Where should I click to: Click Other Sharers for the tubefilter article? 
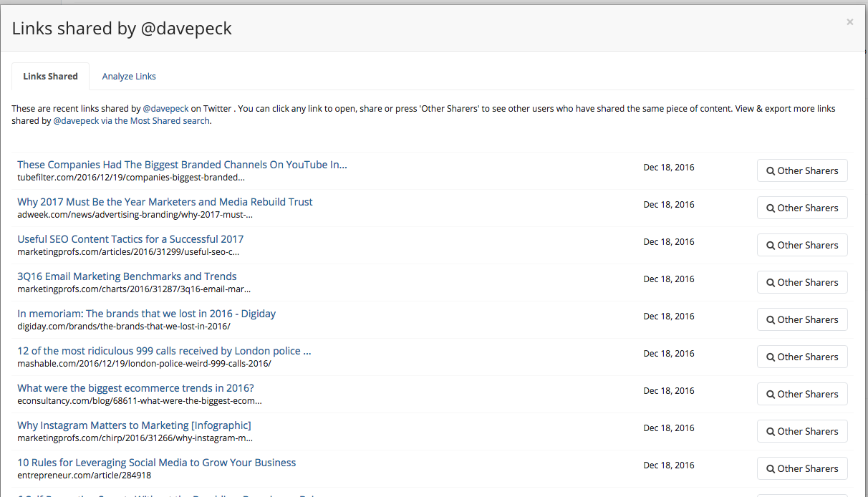802,171
